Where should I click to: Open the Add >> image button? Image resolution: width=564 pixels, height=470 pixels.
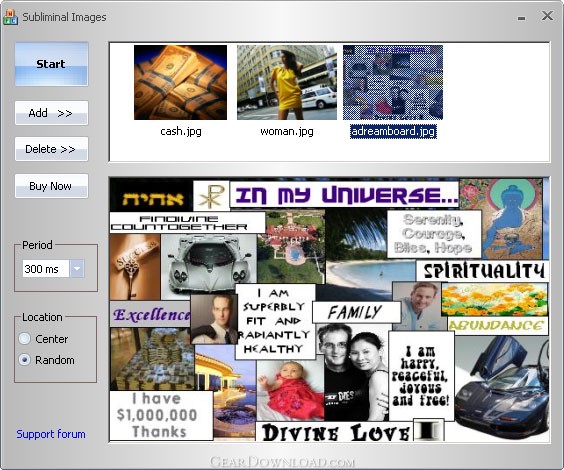coord(51,113)
